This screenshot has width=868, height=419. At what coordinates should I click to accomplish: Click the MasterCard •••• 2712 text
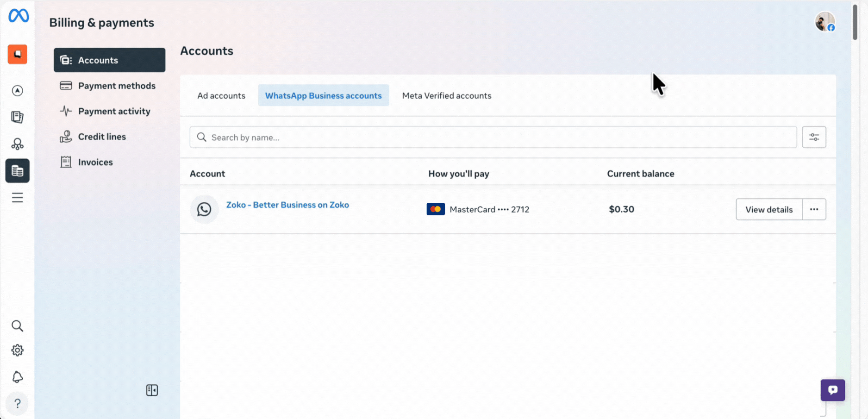pyautogui.click(x=489, y=209)
